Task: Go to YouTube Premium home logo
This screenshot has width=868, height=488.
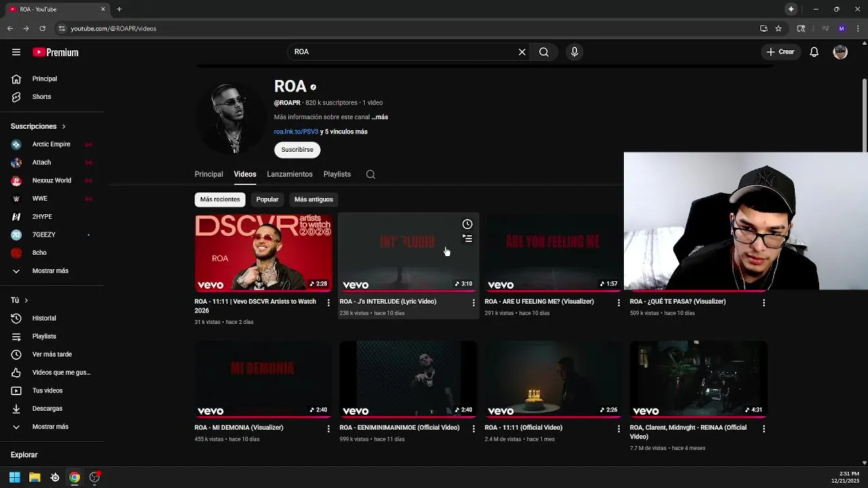Action: [x=56, y=52]
